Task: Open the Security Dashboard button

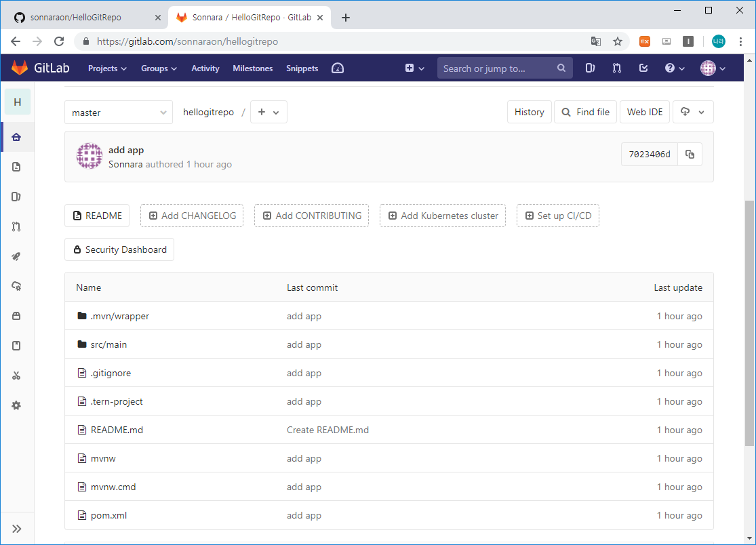Action: [119, 249]
